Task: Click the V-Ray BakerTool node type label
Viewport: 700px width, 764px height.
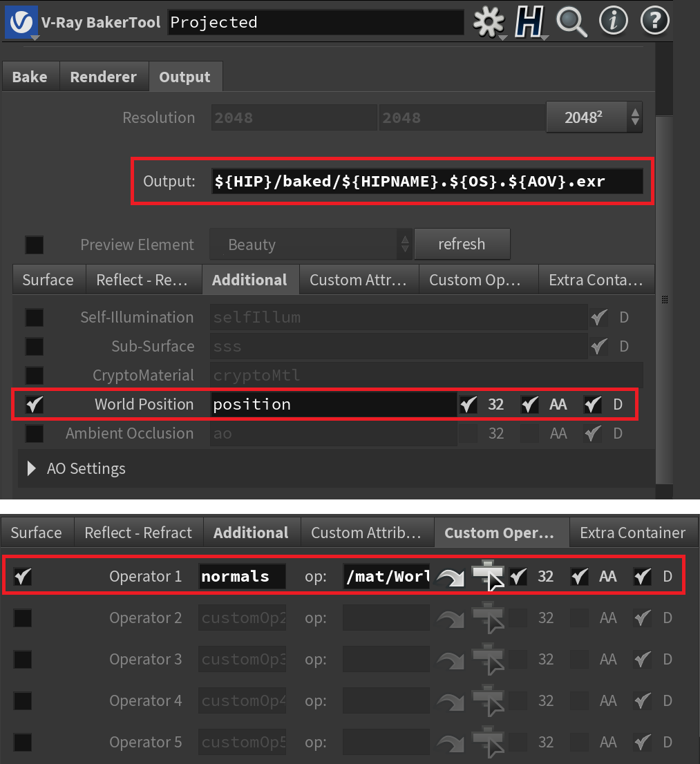Action: tap(101, 22)
